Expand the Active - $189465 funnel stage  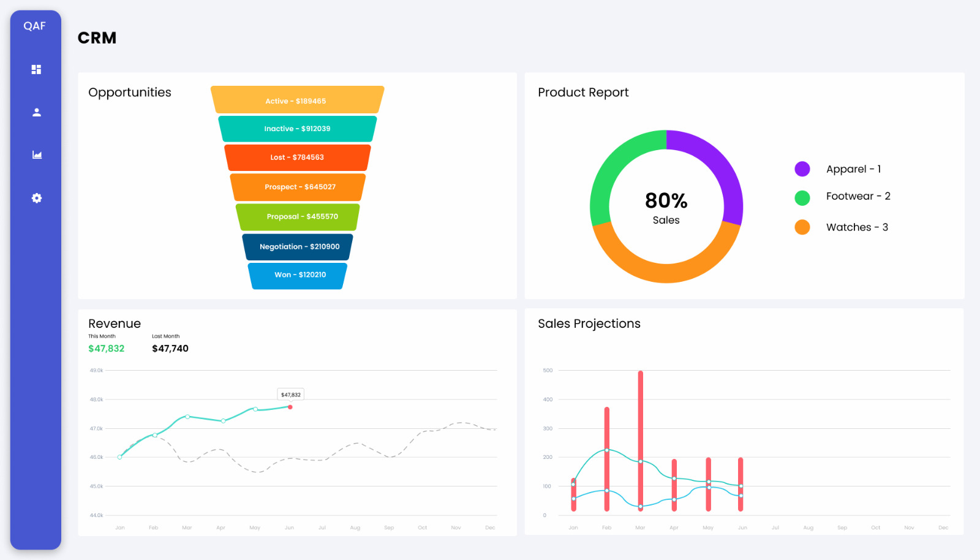click(x=296, y=100)
